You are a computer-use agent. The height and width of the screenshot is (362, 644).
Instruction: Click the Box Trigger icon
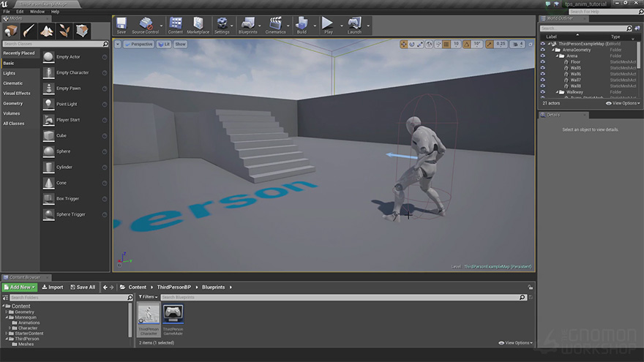pyautogui.click(x=48, y=199)
